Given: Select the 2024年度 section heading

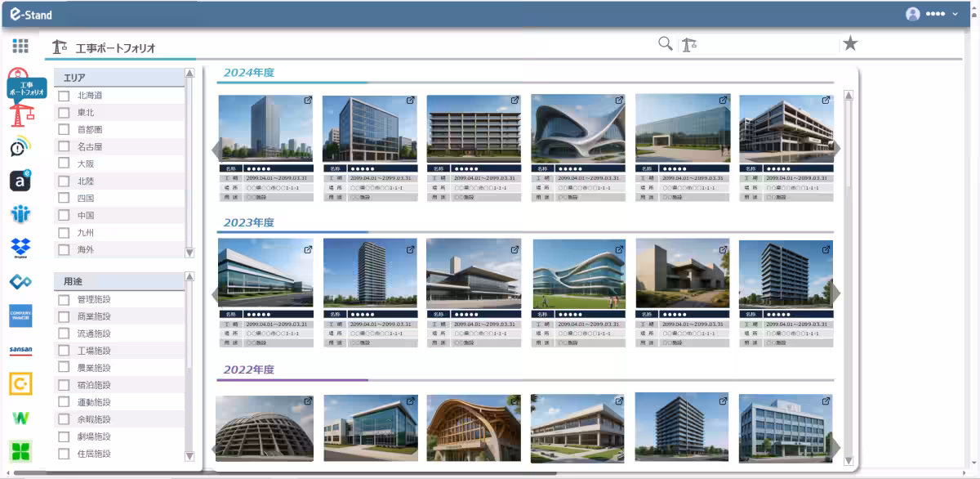Looking at the screenshot, I should [x=249, y=73].
